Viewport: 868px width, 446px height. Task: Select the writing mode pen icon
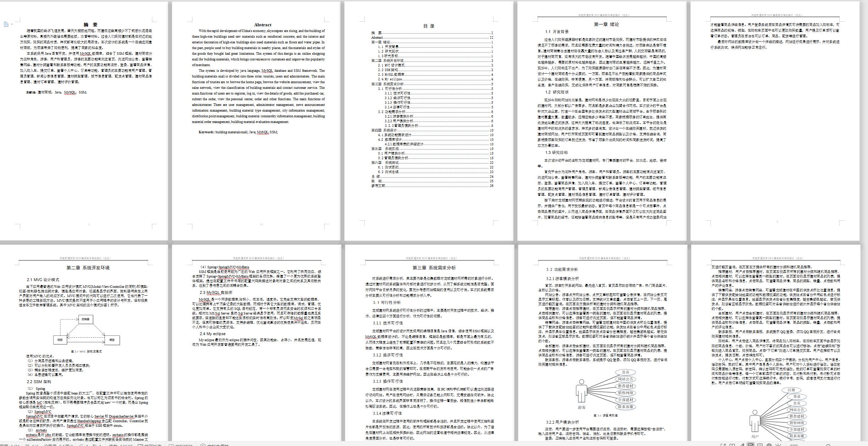click(742, 445)
